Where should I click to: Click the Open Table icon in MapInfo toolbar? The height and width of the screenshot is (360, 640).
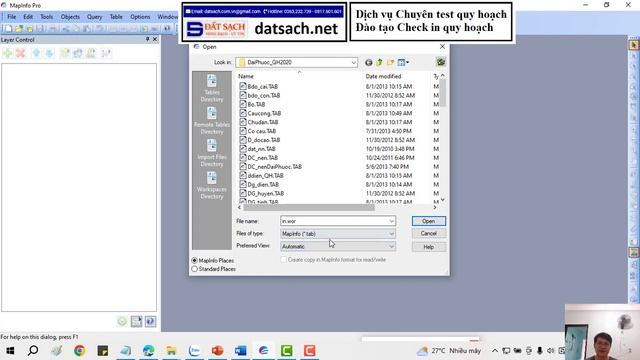click(19, 29)
